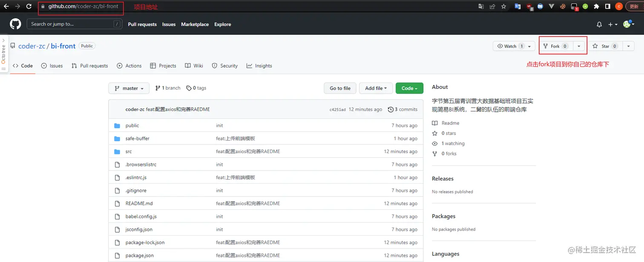Open the 0 tags link
Screen dimensions: 644x262
pyautogui.click(x=196, y=88)
